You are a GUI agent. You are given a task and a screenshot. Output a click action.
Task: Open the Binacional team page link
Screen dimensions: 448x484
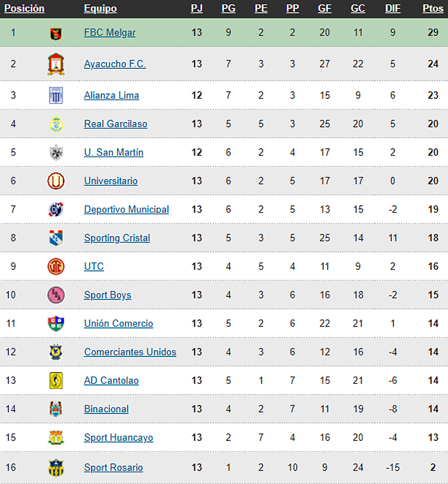(x=106, y=409)
